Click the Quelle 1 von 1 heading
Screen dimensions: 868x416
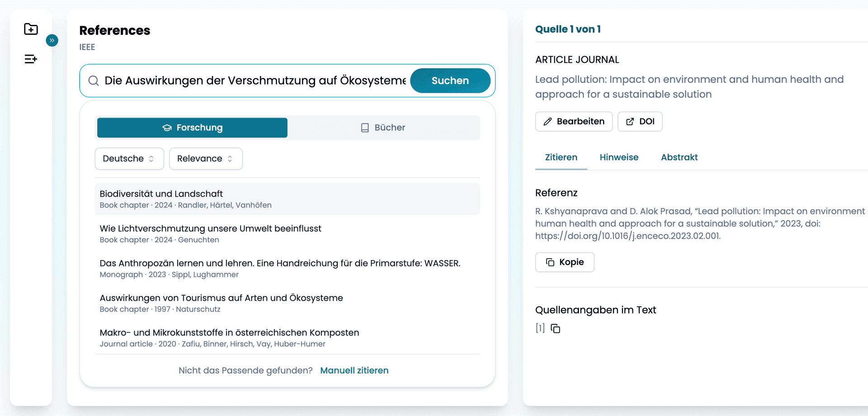568,29
